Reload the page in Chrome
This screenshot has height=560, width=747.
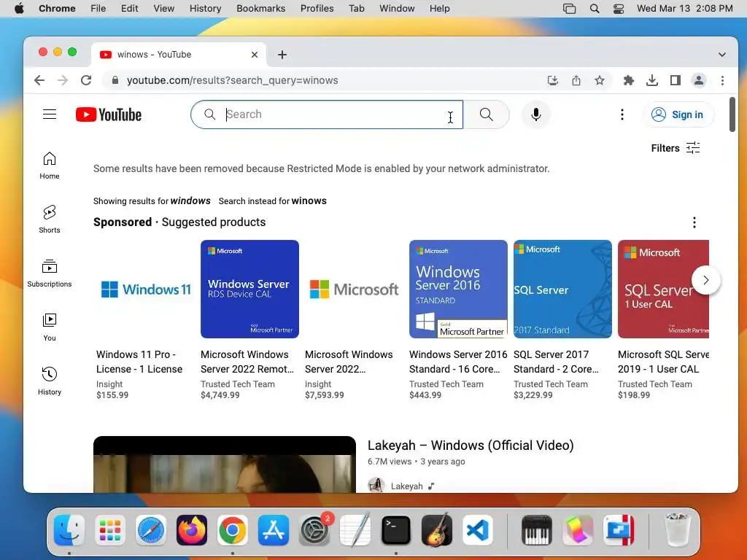[86, 80]
